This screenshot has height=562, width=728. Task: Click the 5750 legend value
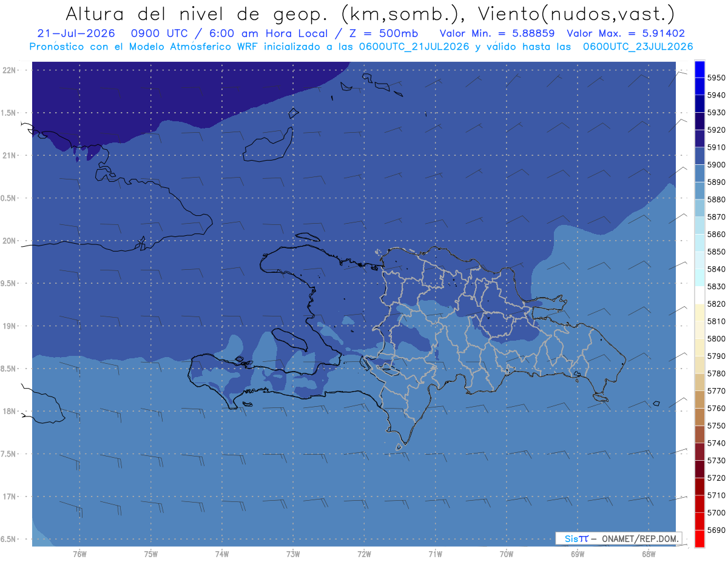[716, 426]
